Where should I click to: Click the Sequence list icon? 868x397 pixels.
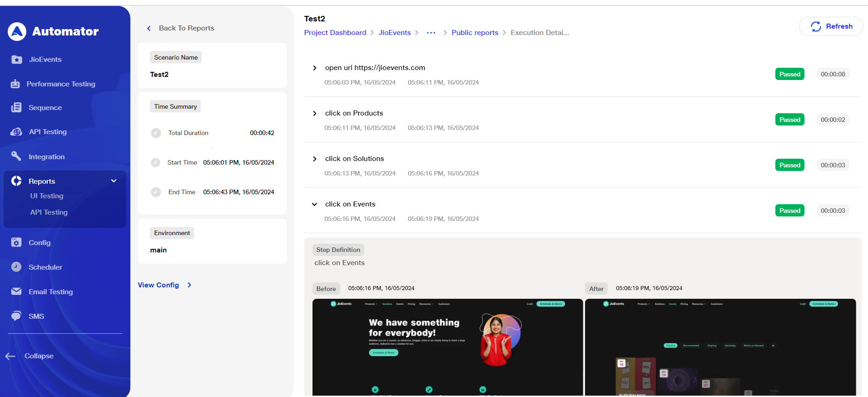pos(16,107)
